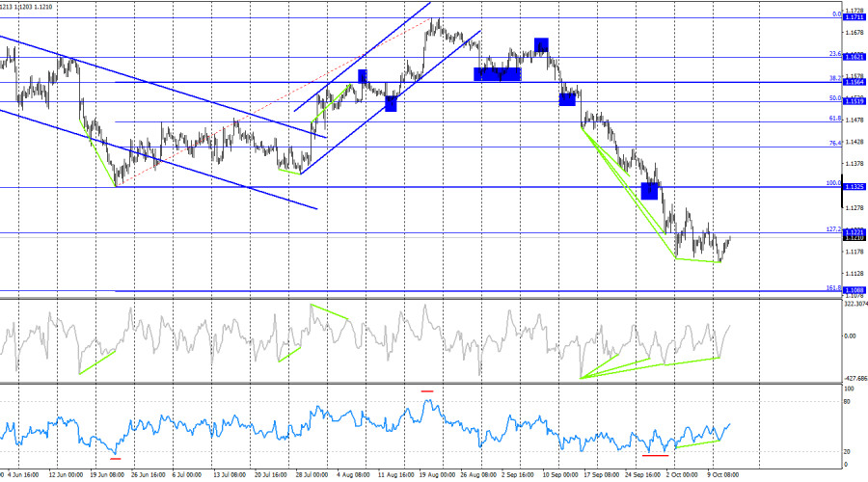Click the blue square at the early September peak

pos(541,44)
